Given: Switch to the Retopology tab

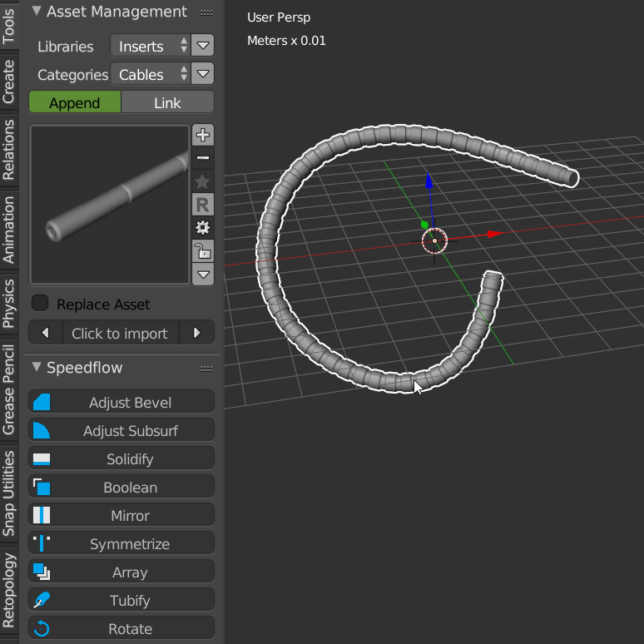Looking at the screenshot, I should click(x=8, y=591).
